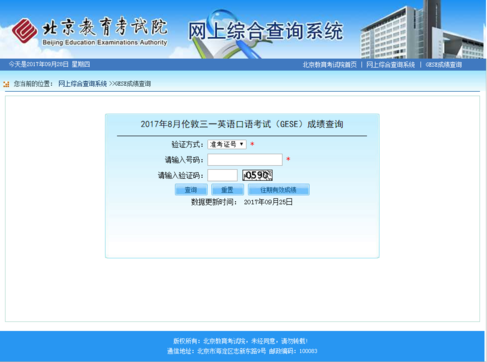Click the 网上综合查询系统 breadcrumb link
487x362 pixels.
point(83,84)
